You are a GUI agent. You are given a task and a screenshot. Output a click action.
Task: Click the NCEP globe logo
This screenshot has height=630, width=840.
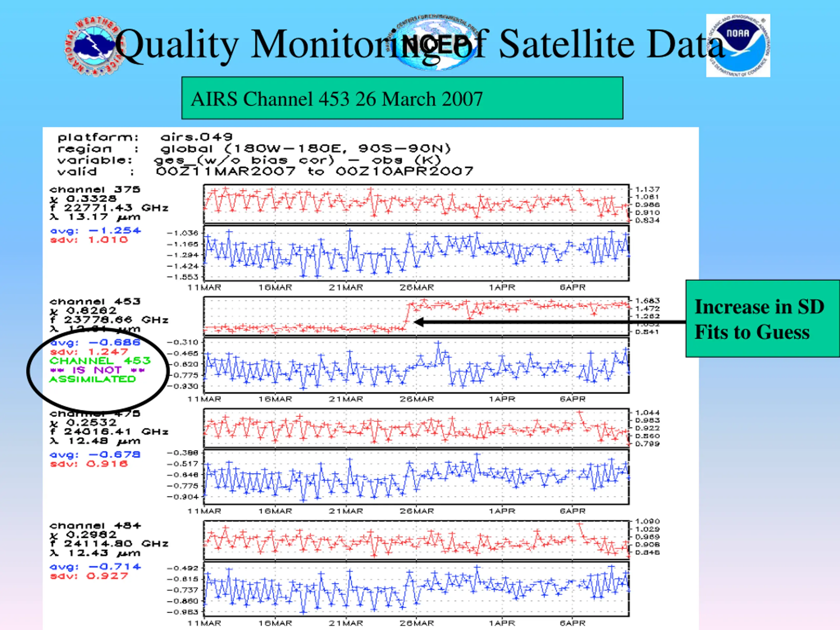(434, 43)
